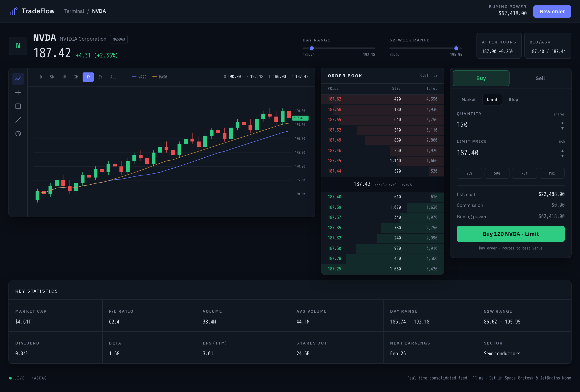Open the clock history tool
This screenshot has width=580, height=392.
18,134
